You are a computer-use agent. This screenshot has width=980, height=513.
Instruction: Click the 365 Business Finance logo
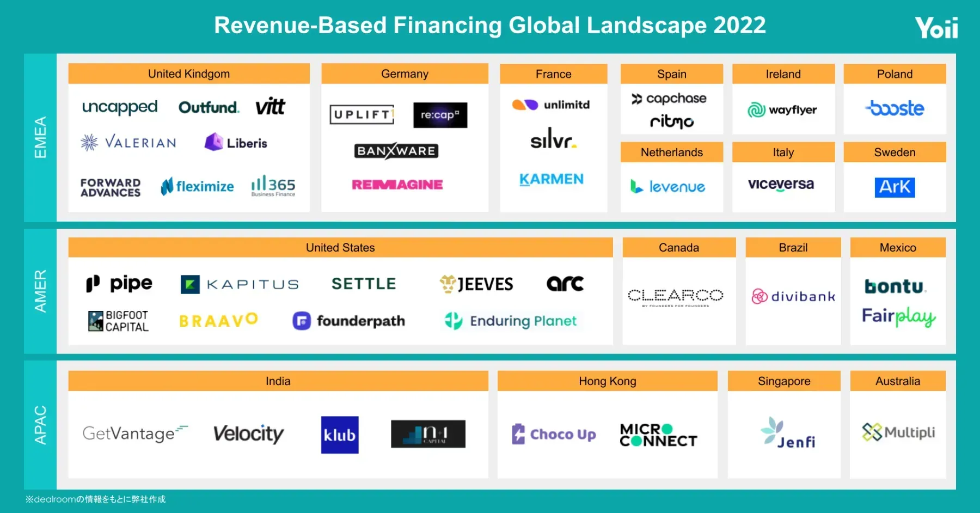pyautogui.click(x=273, y=186)
